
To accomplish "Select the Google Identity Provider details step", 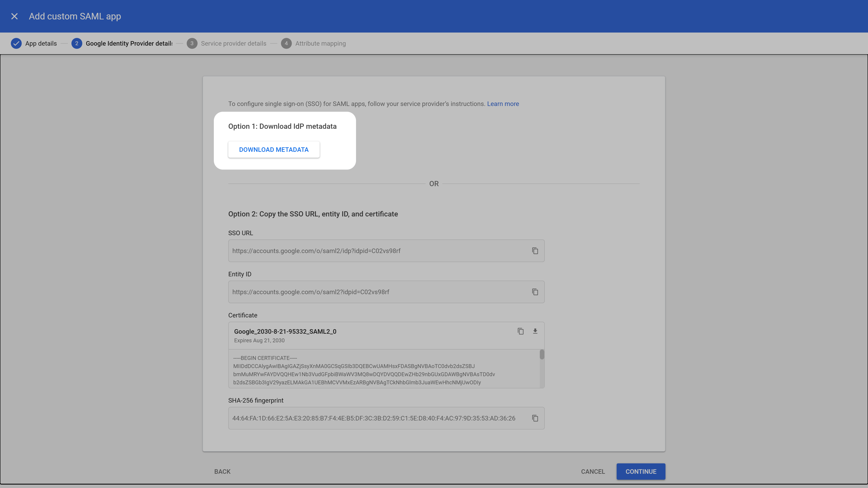I will coord(122,43).
